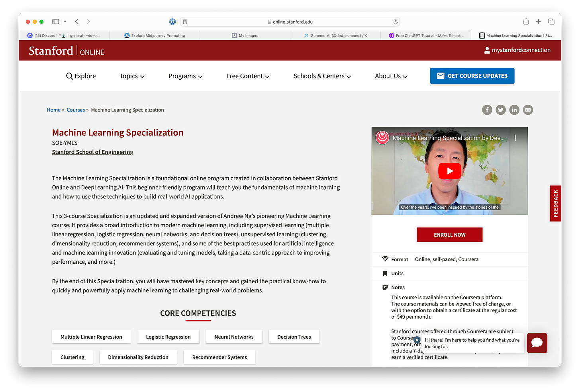Open a new tab with plus icon
Image resolution: width=580 pixels, height=392 pixels.
(538, 22)
